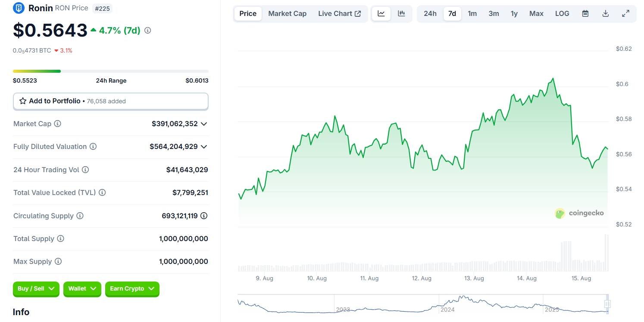
Task: Expand chart to fullscreen
Action: pyautogui.click(x=625, y=13)
